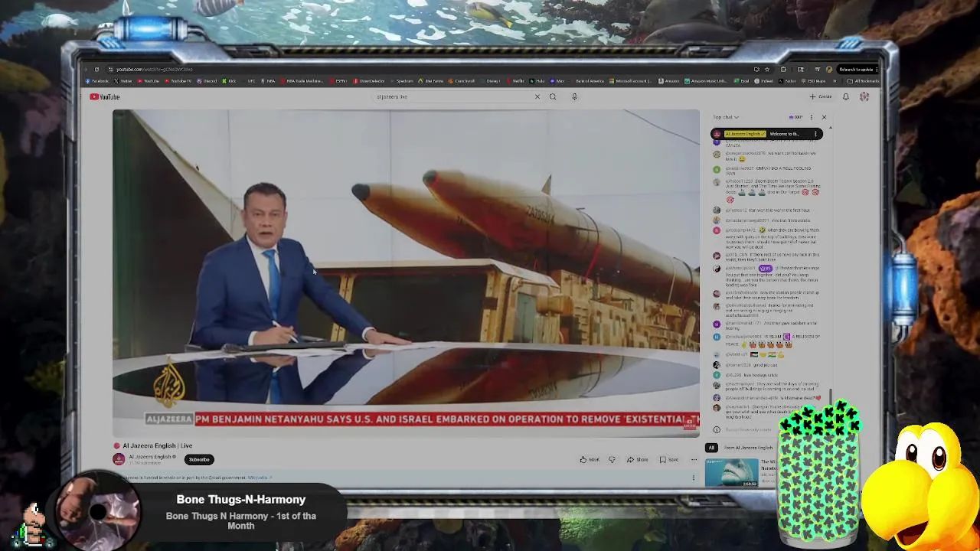
Task: Open the browser extensions puzzle icon
Action: point(783,69)
